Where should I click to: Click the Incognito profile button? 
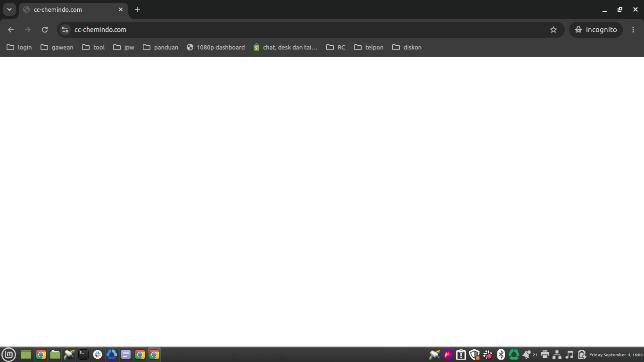point(596,30)
